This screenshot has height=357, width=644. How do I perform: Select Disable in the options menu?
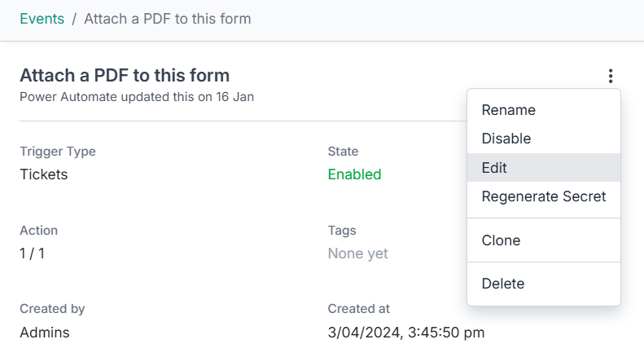pyautogui.click(x=506, y=139)
